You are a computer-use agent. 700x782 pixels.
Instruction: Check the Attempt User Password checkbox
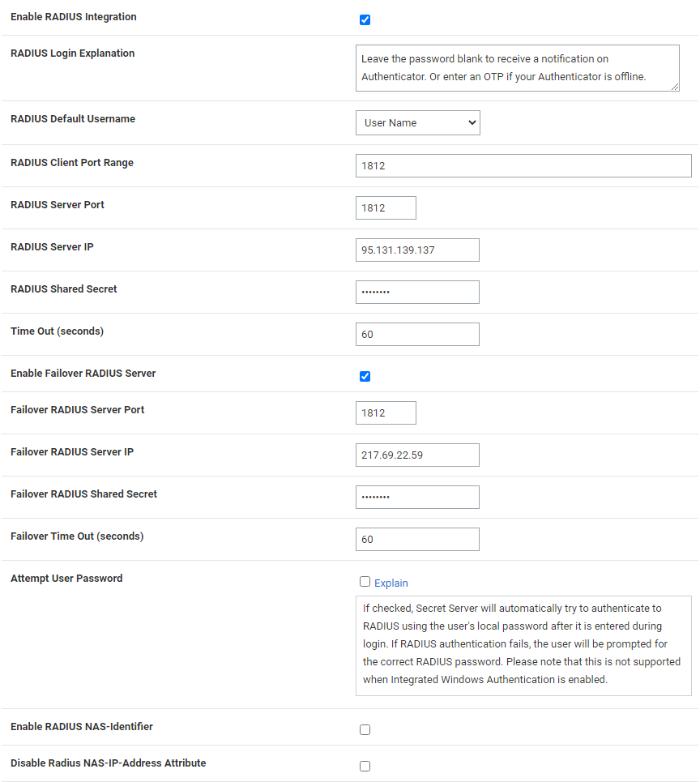[x=365, y=582]
